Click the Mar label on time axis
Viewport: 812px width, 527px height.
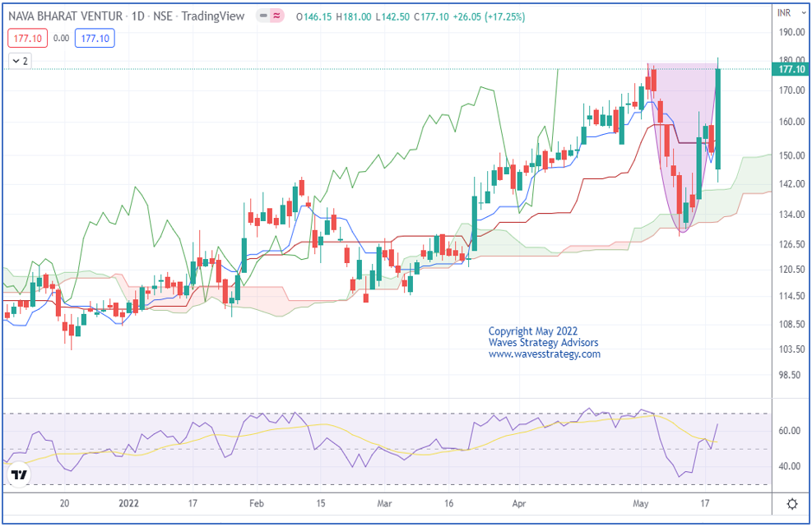point(384,503)
